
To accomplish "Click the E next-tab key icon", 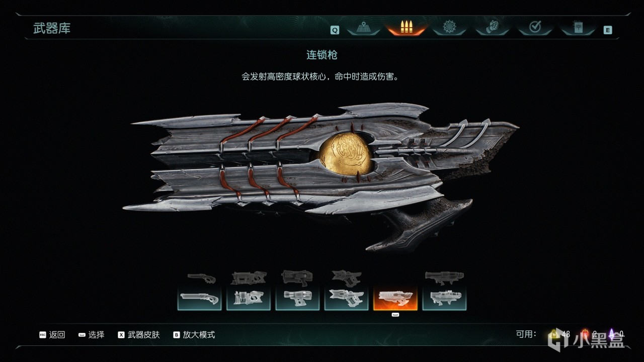I will pos(608,30).
